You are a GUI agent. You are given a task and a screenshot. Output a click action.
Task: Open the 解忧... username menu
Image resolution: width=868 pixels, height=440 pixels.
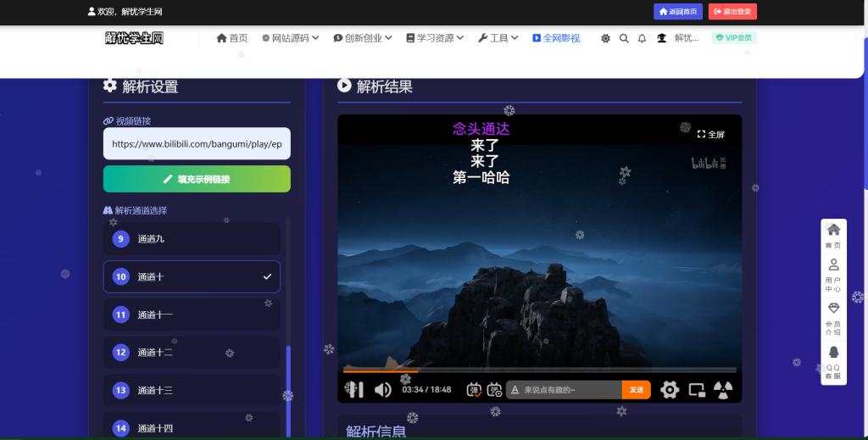(687, 38)
